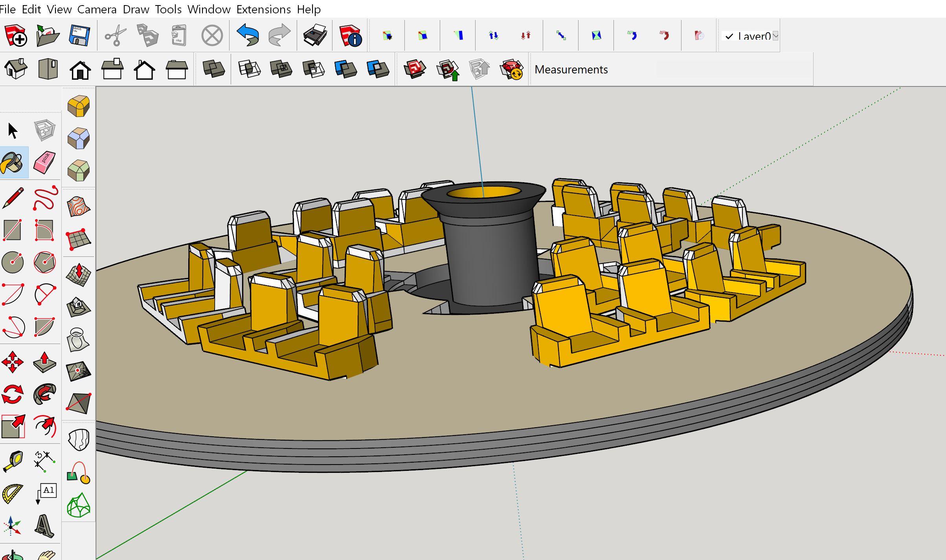Select the Tape Measure tool
This screenshot has height=560, width=946.
pyautogui.click(x=13, y=461)
